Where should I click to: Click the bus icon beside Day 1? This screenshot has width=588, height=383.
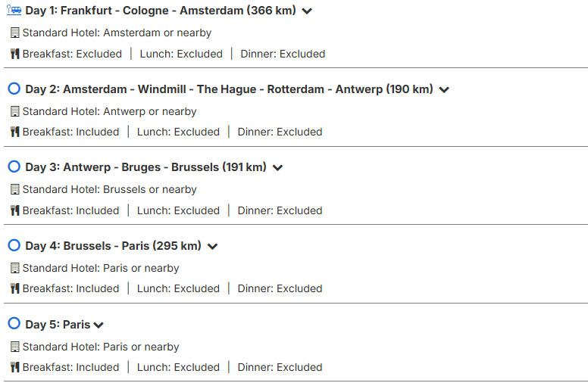pos(14,11)
